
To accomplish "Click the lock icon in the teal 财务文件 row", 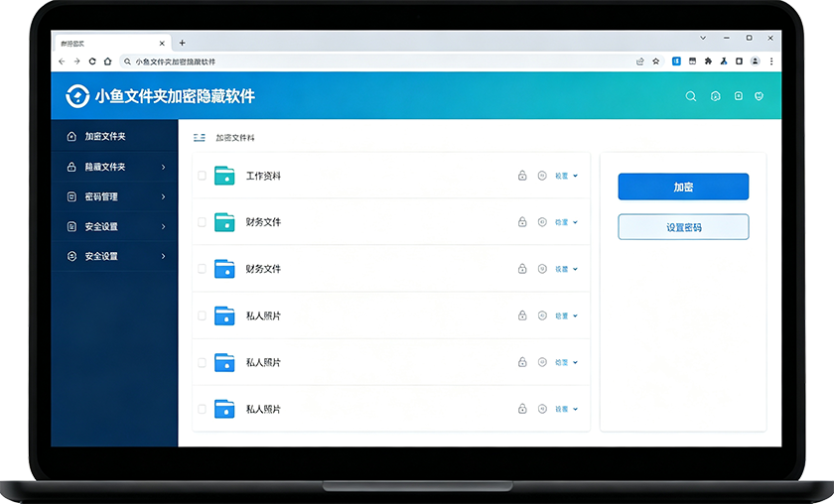I will tap(522, 221).
